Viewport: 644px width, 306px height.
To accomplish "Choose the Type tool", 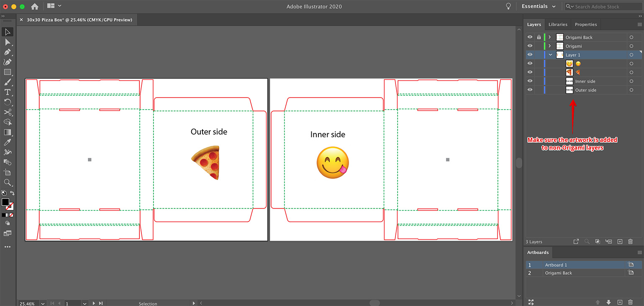I will coord(8,92).
